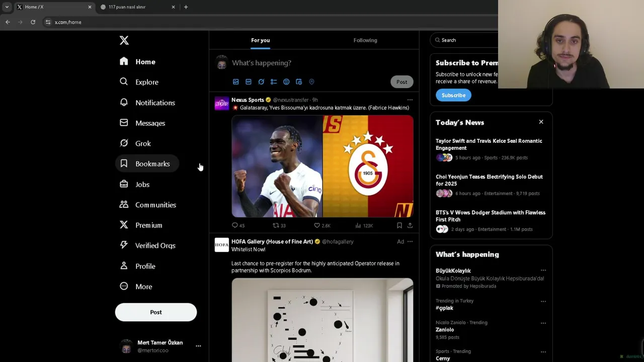This screenshot has width=644, height=362.
Task: Close the Home / X browser tab
Action: [x=90, y=7]
